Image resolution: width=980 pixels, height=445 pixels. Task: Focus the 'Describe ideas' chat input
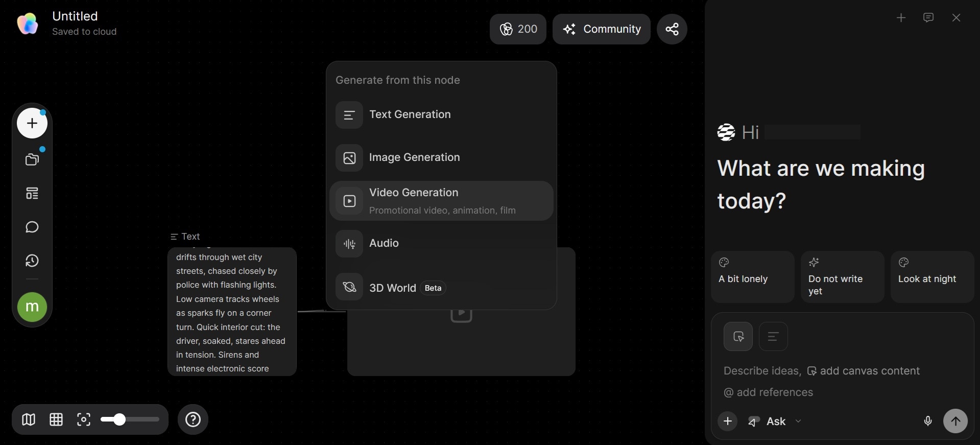click(x=842, y=381)
